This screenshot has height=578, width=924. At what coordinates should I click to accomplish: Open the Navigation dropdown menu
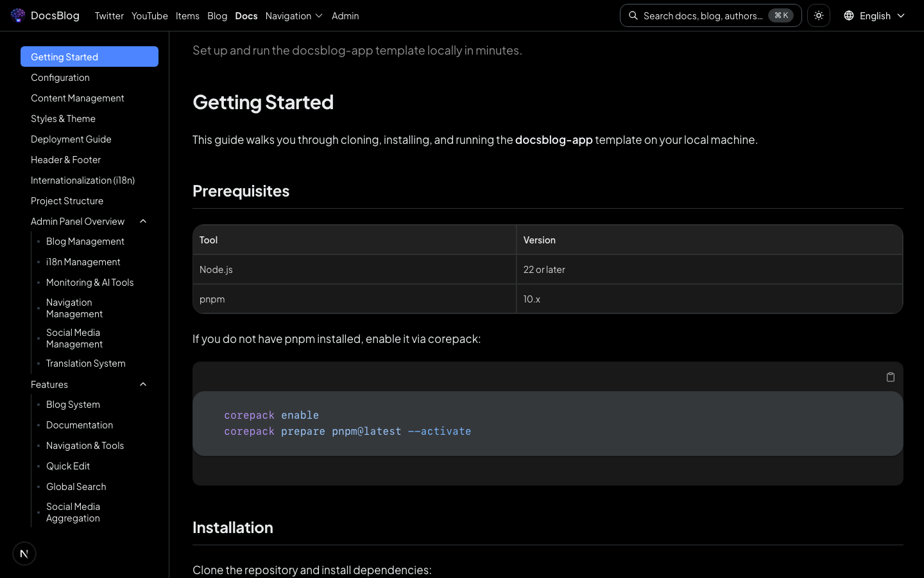(294, 15)
